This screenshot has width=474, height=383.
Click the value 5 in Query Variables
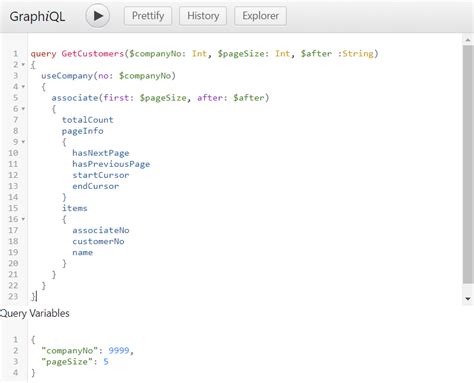click(106, 361)
